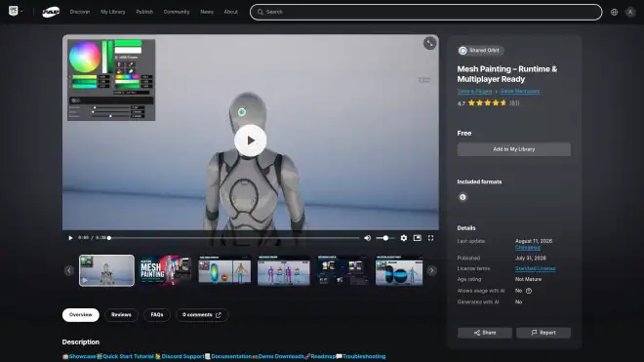Open video settings gear icon
Viewport: 644px width, 362px height.
404,238
